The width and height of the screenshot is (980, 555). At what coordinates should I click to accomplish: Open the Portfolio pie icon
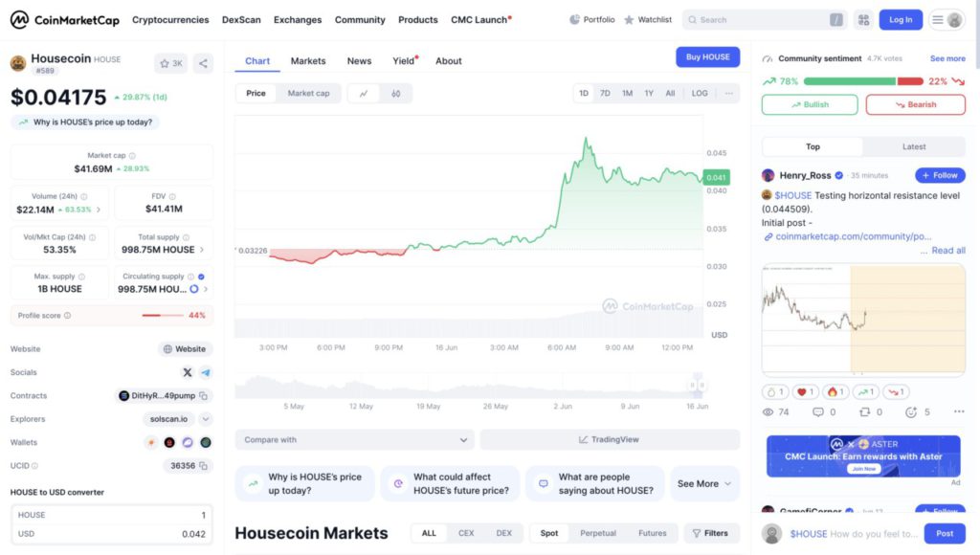[x=574, y=20]
